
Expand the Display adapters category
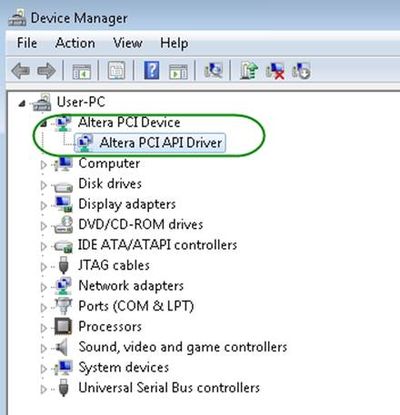pyautogui.click(x=43, y=205)
